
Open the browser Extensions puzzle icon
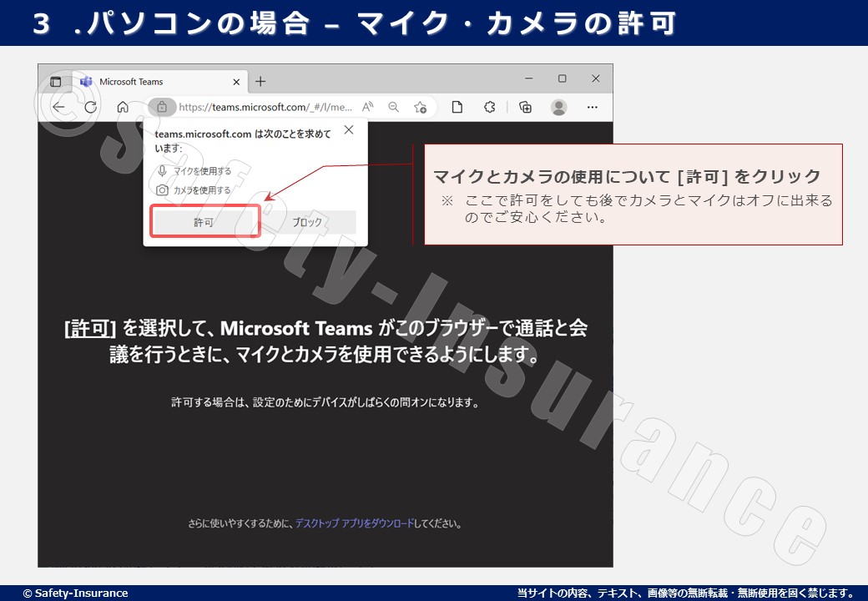point(490,107)
